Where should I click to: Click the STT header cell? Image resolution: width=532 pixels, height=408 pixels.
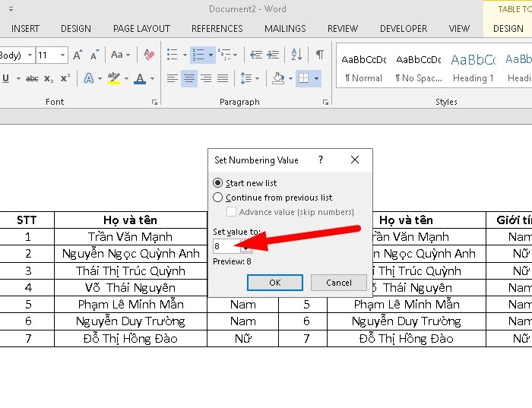(27, 220)
